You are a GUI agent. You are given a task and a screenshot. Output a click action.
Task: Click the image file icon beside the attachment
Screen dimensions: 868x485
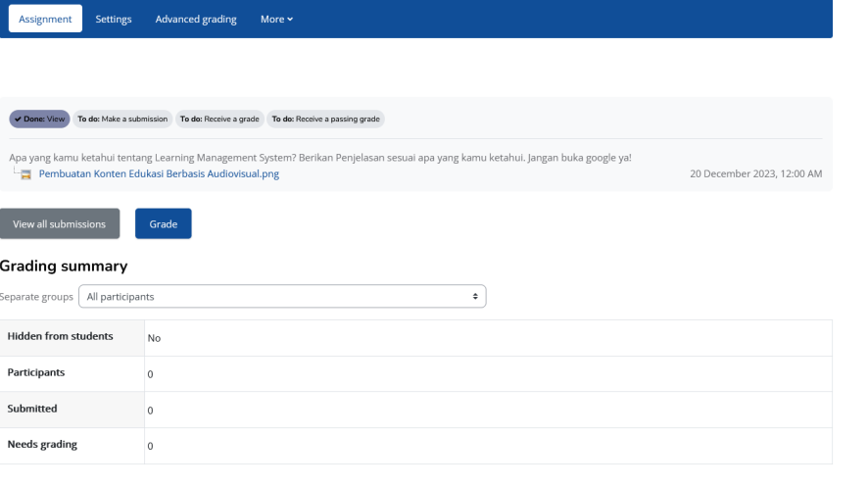coord(26,174)
